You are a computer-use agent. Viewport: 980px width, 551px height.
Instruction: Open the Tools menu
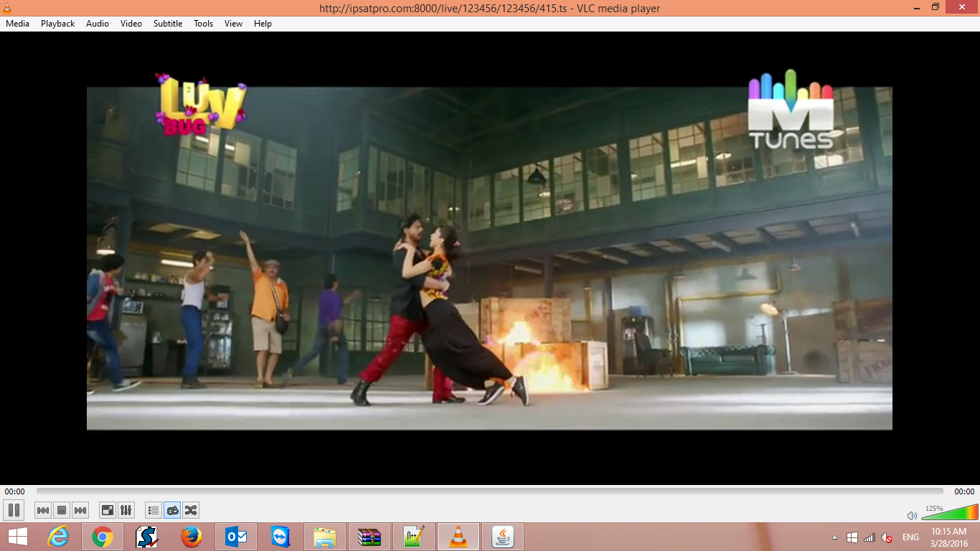[x=204, y=24]
